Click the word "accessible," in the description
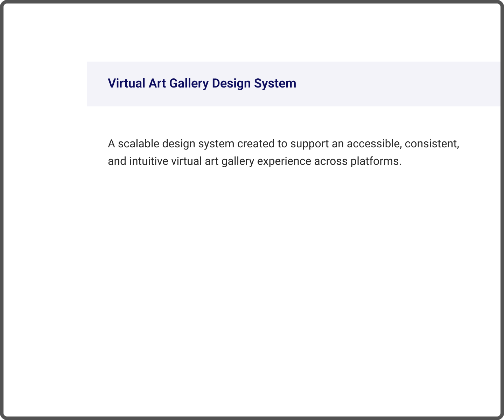The height and width of the screenshot is (420, 504). [x=374, y=144]
